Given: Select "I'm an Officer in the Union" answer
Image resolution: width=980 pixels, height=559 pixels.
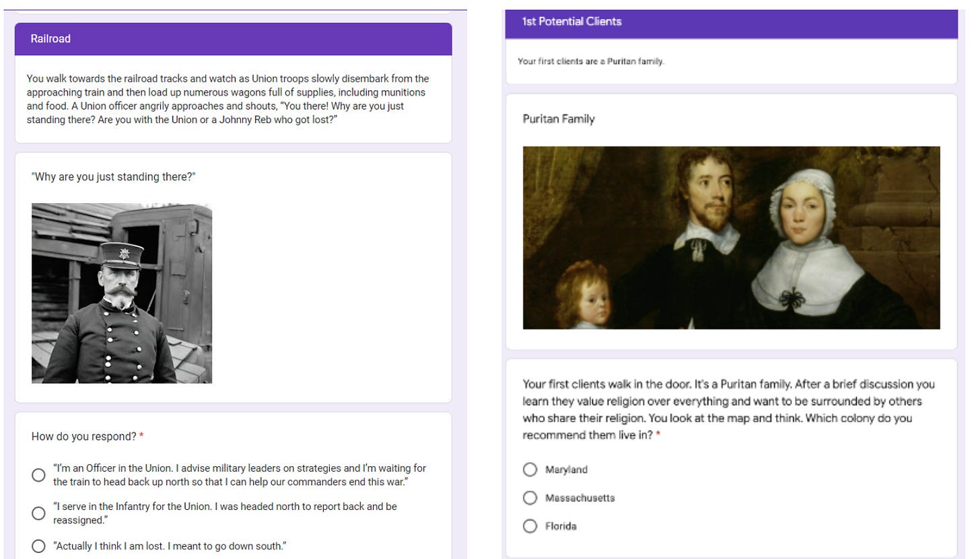Looking at the screenshot, I should click(x=39, y=475).
